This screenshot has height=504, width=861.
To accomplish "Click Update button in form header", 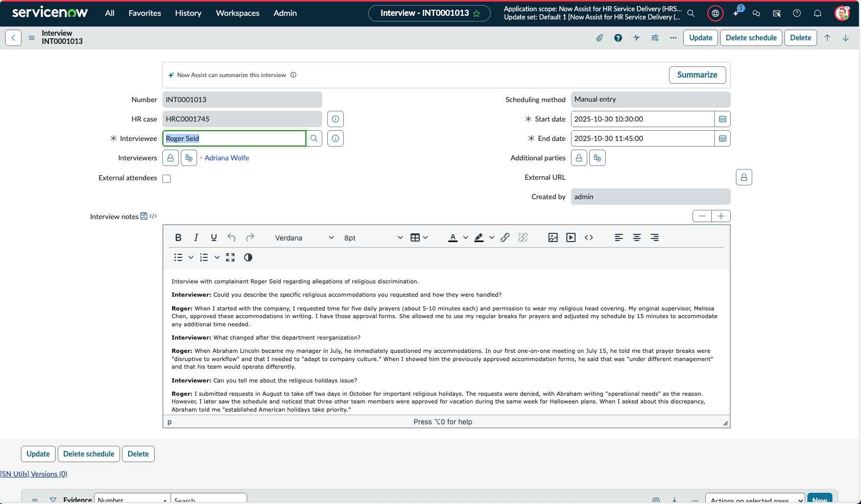I will coord(701,38).
